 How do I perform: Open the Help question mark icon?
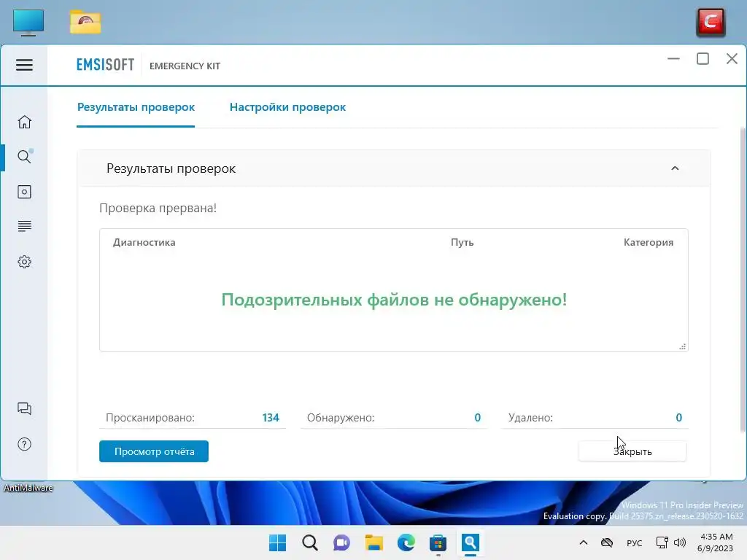pos(24,444)
